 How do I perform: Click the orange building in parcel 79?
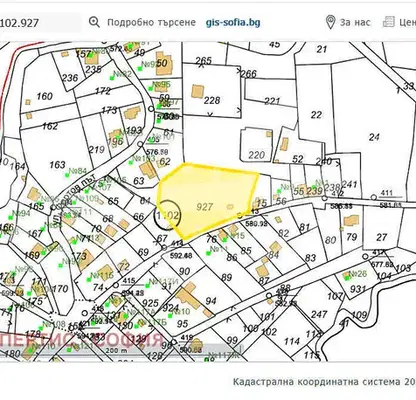click(351, 221)
